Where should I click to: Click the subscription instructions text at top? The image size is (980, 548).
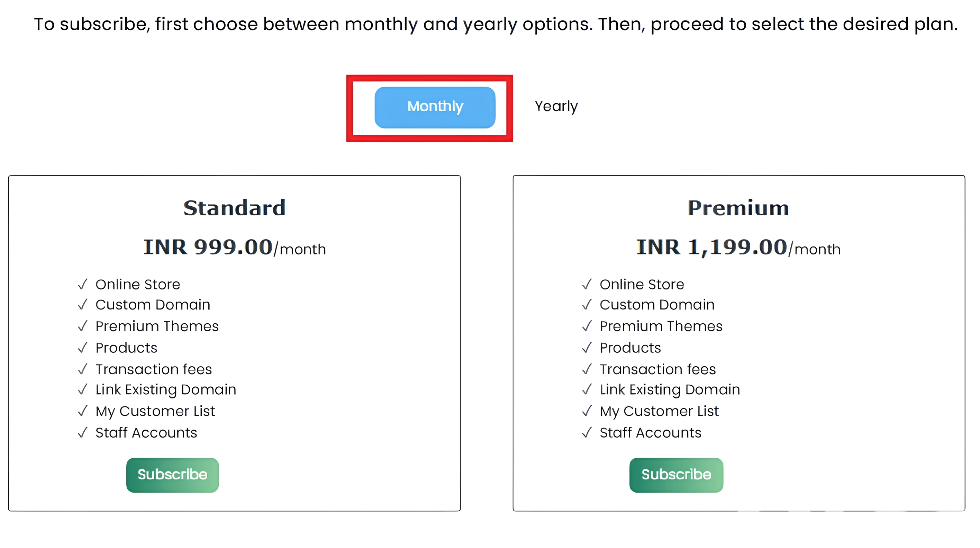click(495, 24)
